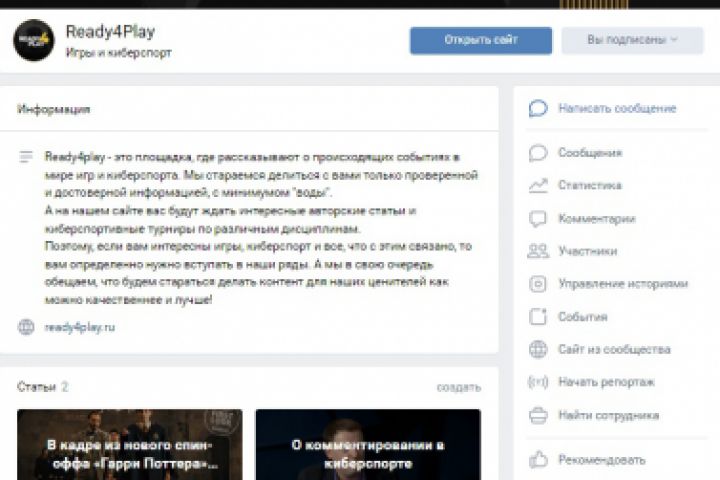Open the Вы подписаны subscription dropdown
720x480 pixels.
pos(632,40)
